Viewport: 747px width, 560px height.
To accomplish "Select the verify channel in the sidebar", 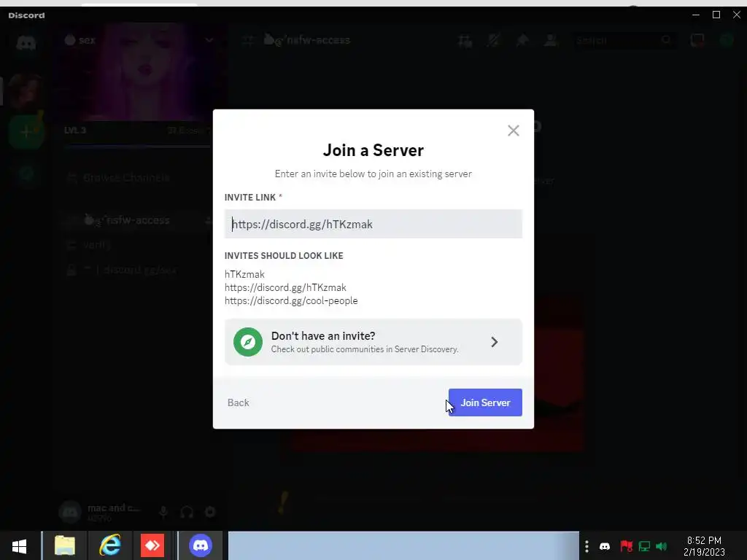I will 97,245.
